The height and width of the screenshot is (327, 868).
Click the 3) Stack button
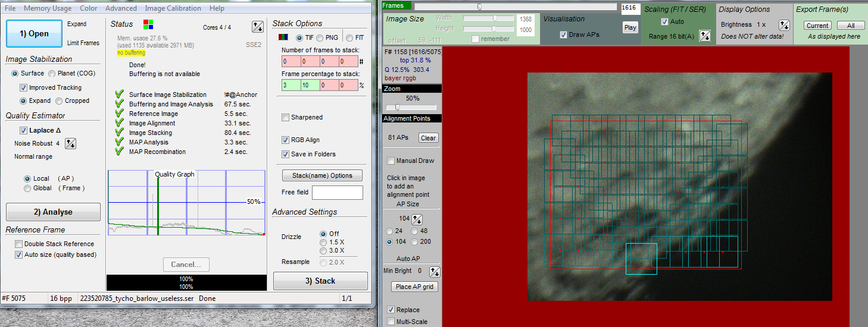coord(320,281)
